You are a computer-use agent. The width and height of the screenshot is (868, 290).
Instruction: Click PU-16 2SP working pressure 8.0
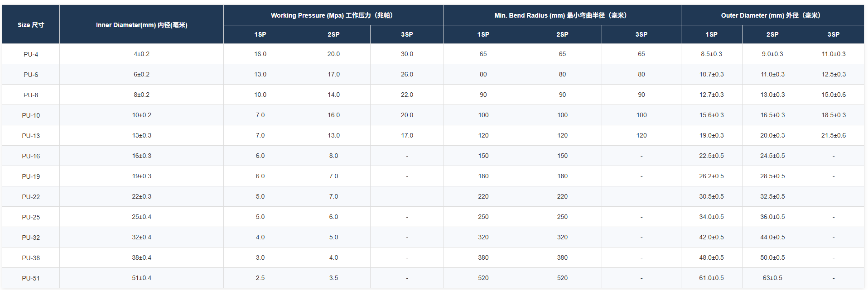tap(333, 156)
